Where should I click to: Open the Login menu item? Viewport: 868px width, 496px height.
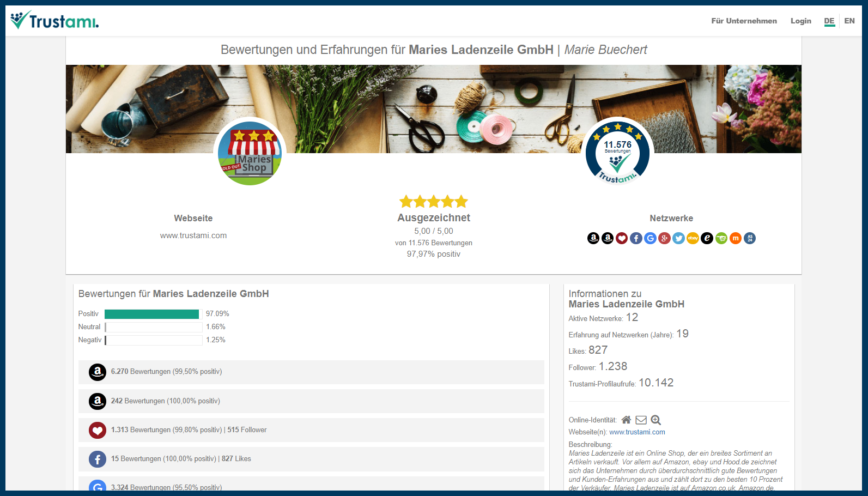(x=801, y=21)
